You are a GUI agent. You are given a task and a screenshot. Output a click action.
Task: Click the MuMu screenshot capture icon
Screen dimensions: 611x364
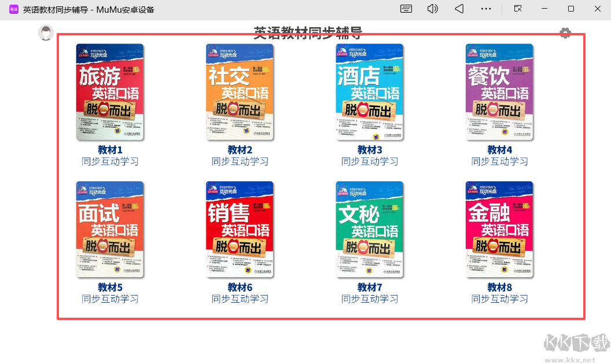click(x=518, y=9)
